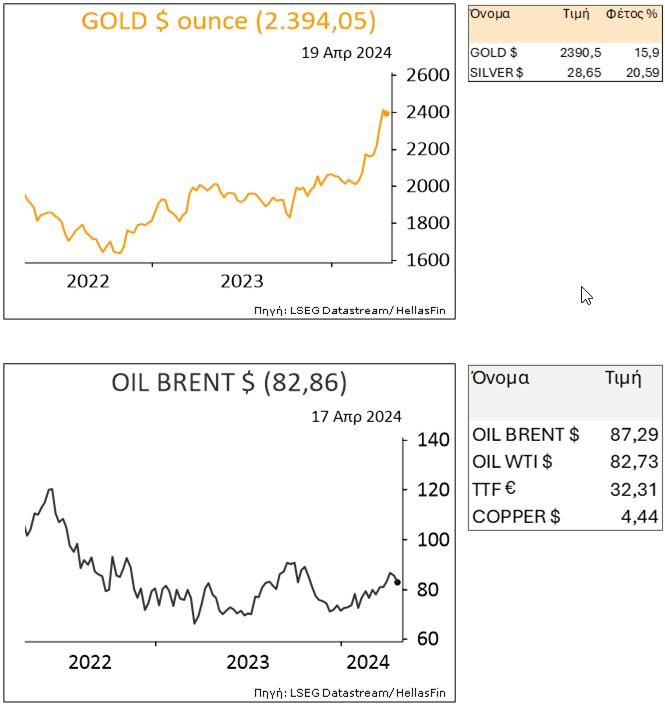
Task: Click the Όνομα header in oil table
Action: [x=500, y=378]
